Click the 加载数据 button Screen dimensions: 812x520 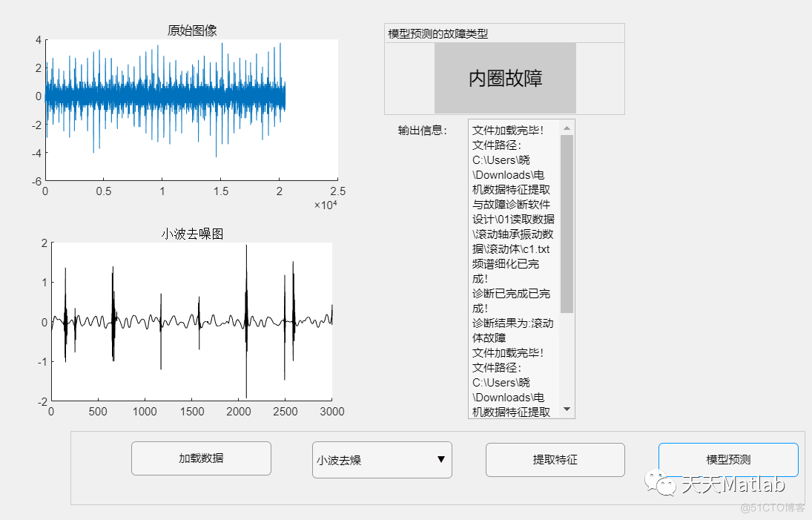[201, 458]
